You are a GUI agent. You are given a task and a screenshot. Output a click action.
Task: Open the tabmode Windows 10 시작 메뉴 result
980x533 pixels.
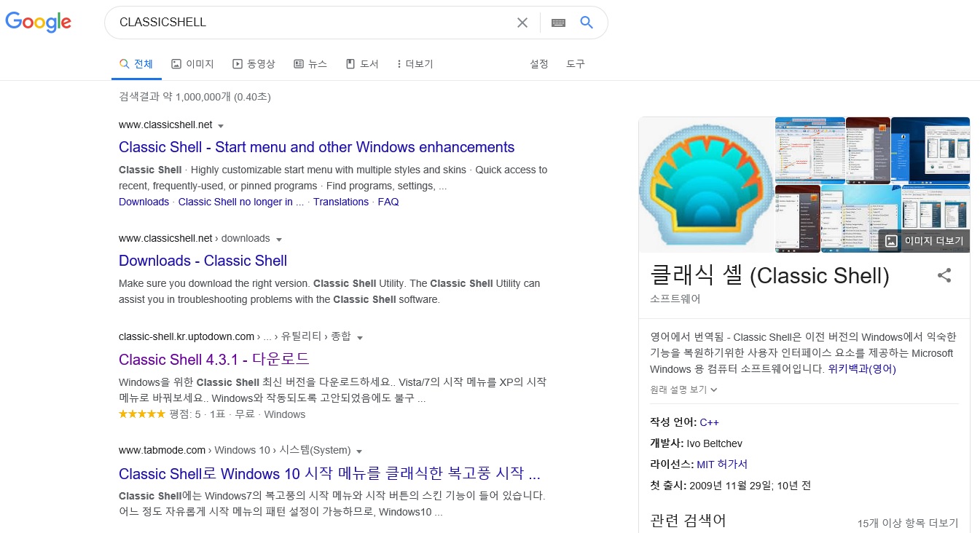(x=329, y=474)
